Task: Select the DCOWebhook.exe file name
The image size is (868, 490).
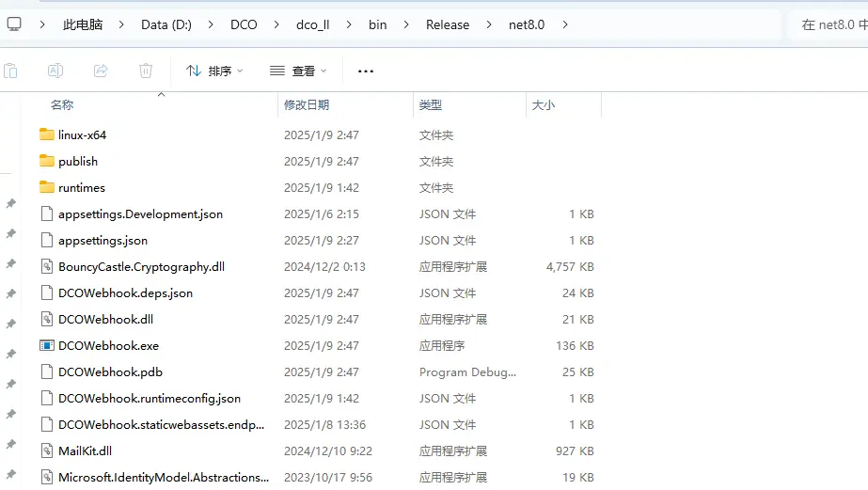Action: point(108,345)
